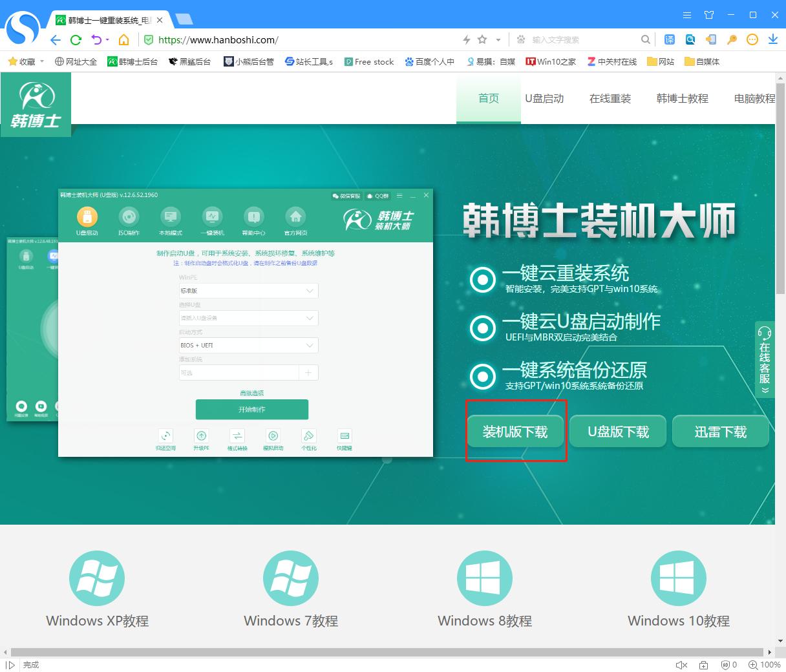The image size is (786, 672).
Task: Open 一键装机 mode
Action: (212, 218)
